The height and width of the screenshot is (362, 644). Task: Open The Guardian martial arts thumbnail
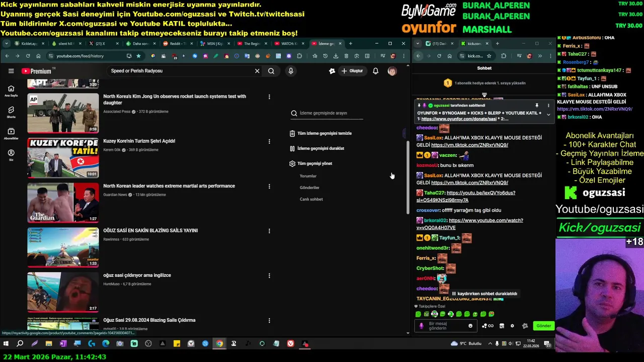pyautogui.click(x=63, y=203)
